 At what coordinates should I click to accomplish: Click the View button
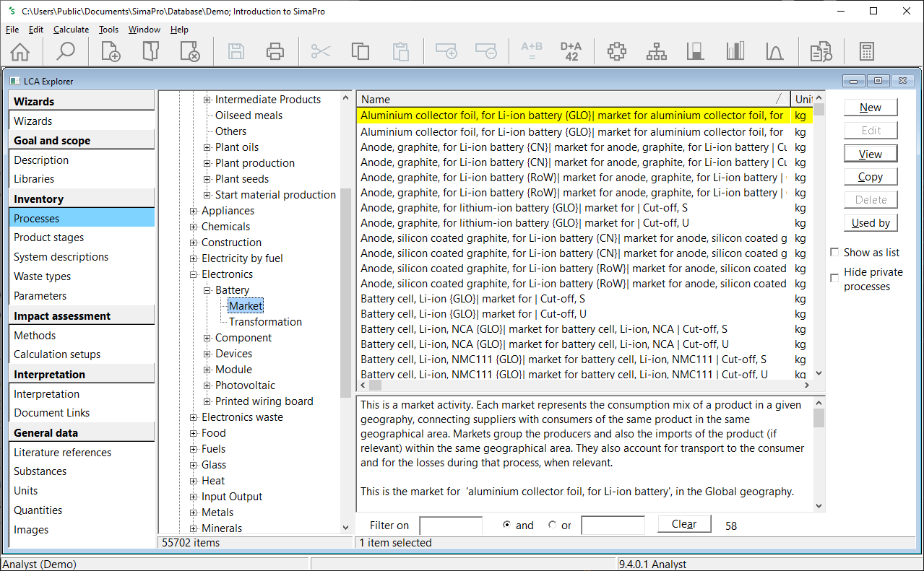[871, 154]
